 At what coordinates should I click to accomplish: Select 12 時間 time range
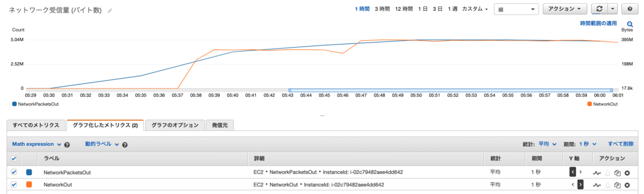tap(404, 9)
